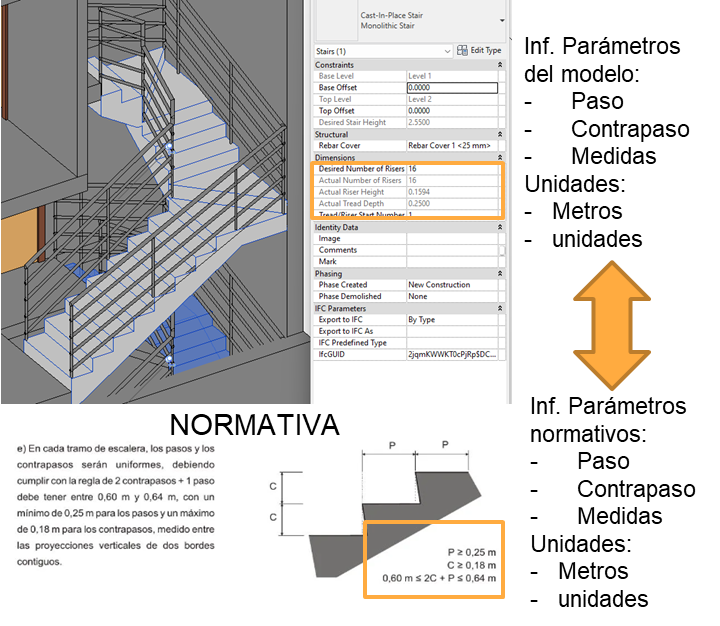Viewport: 720px width, 626px height.
Task: Collapse the Phasing section
Action: click(x=500, y=273)
